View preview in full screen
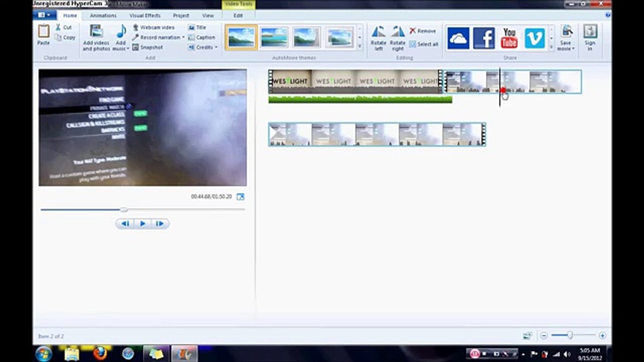 (240, 197)
